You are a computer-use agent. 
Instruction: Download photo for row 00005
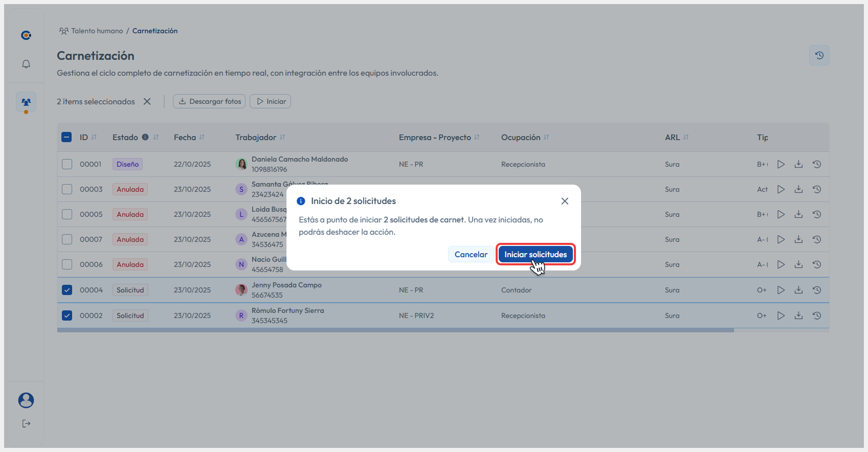pos(798,214)
